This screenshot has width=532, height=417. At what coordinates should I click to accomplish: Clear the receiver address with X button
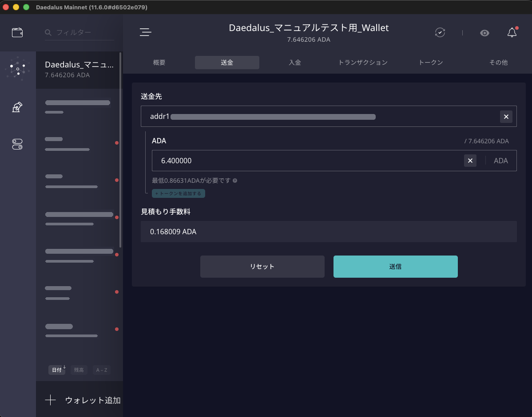click(506, 117)
